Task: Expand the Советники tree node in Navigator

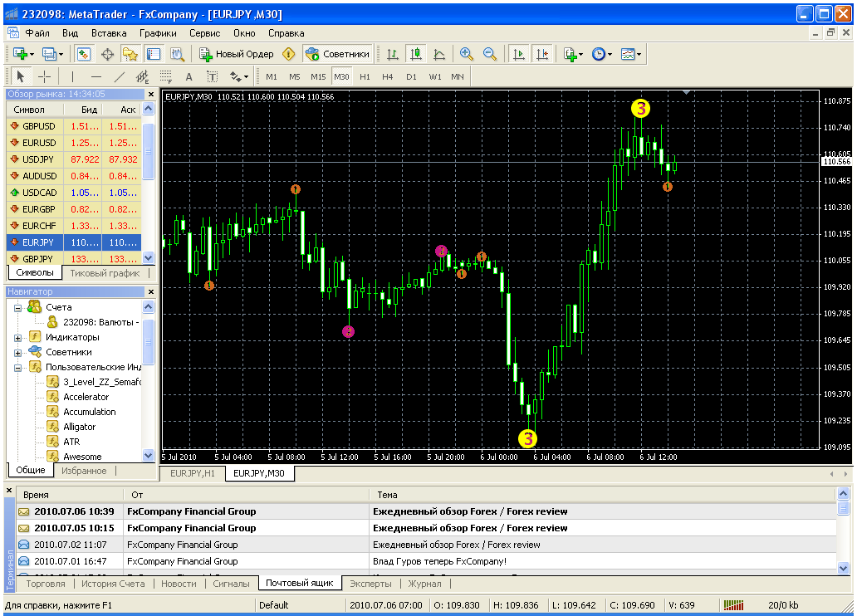Action: tap(17, 353)
